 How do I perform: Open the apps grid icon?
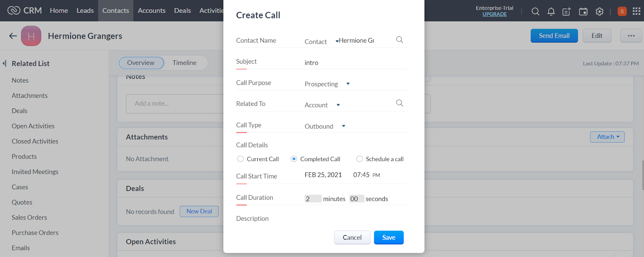click(636, 11)
